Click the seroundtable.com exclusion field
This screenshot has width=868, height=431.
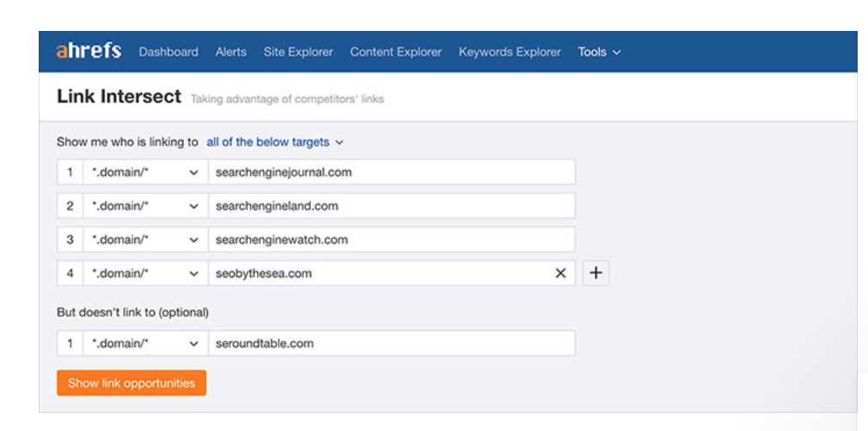(x=392, y=343)
